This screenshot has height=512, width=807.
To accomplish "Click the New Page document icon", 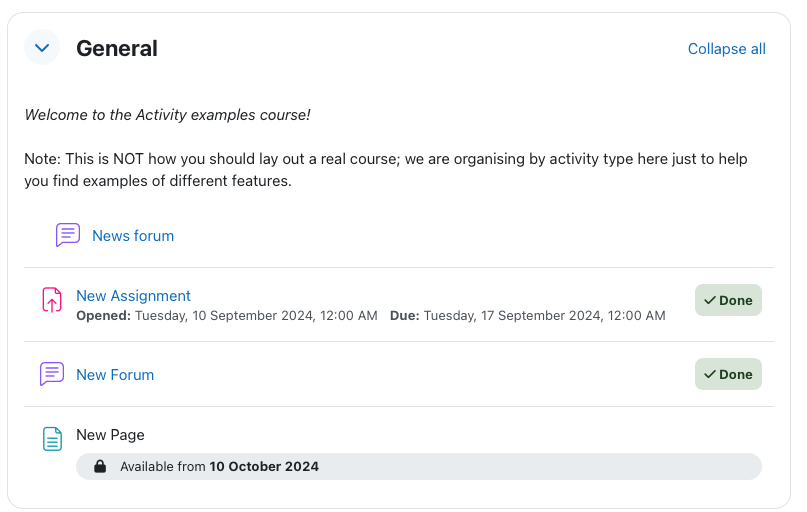I will (x=52, y=439).
